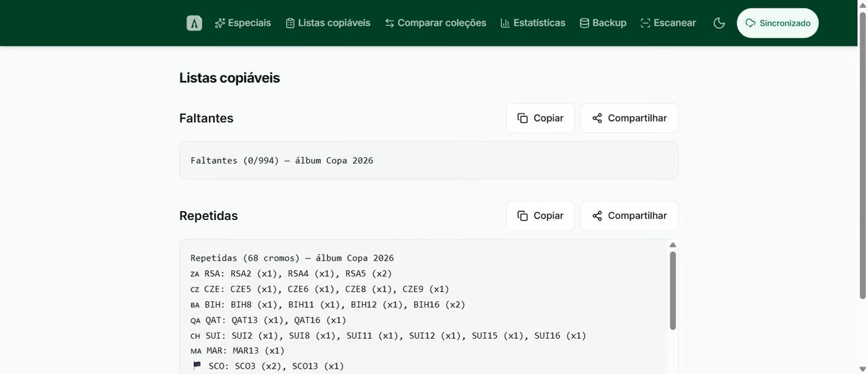Click the bar chart icon beside Estatísticas
This screenshot has width=868, height=374.
pyautogui.click(x=505, y=23)
